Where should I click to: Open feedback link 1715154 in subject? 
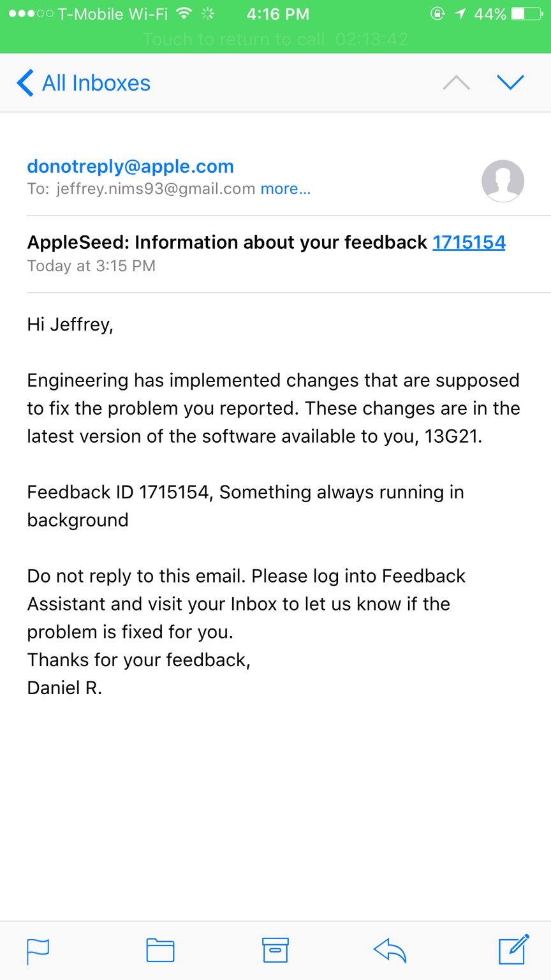469,242
